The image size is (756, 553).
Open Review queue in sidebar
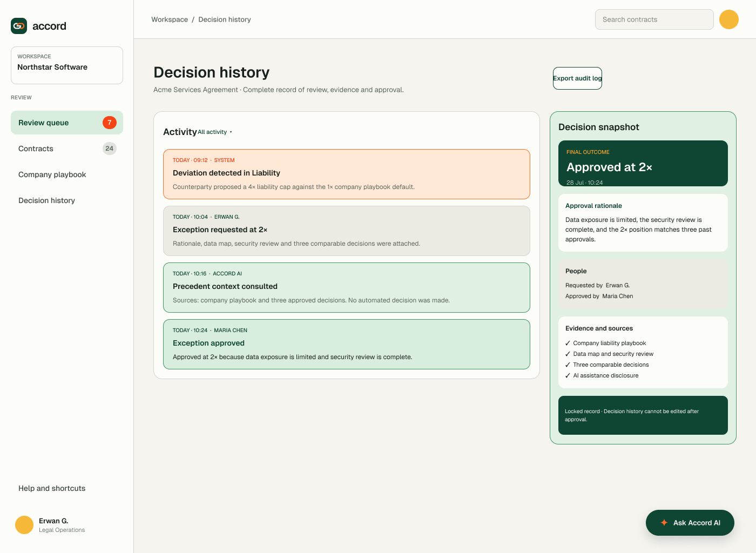(67, 123)
